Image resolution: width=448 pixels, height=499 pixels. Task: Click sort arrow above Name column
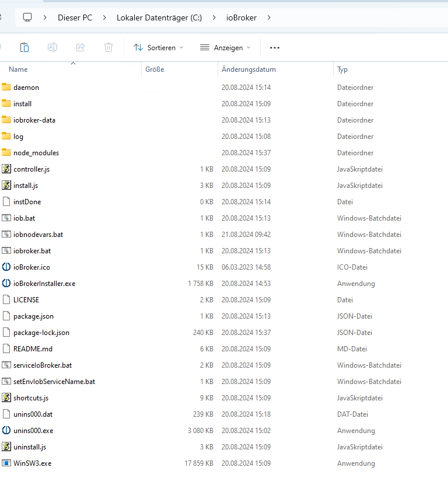click(73, 64)
